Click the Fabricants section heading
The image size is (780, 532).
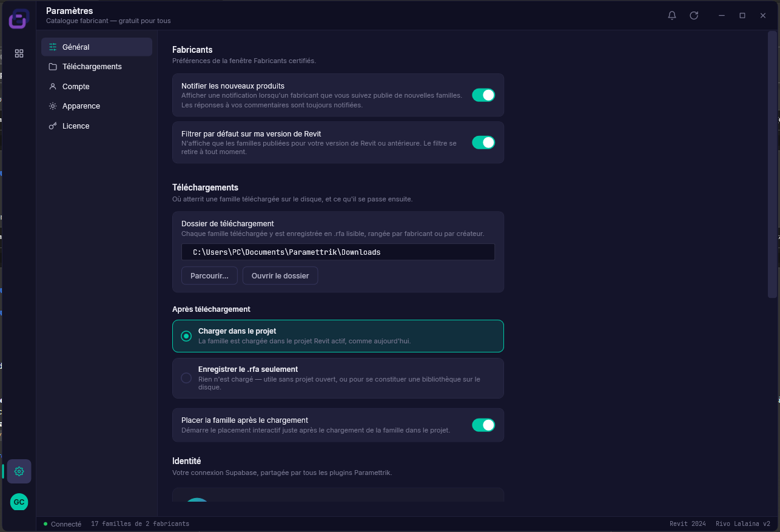point(192,50)
